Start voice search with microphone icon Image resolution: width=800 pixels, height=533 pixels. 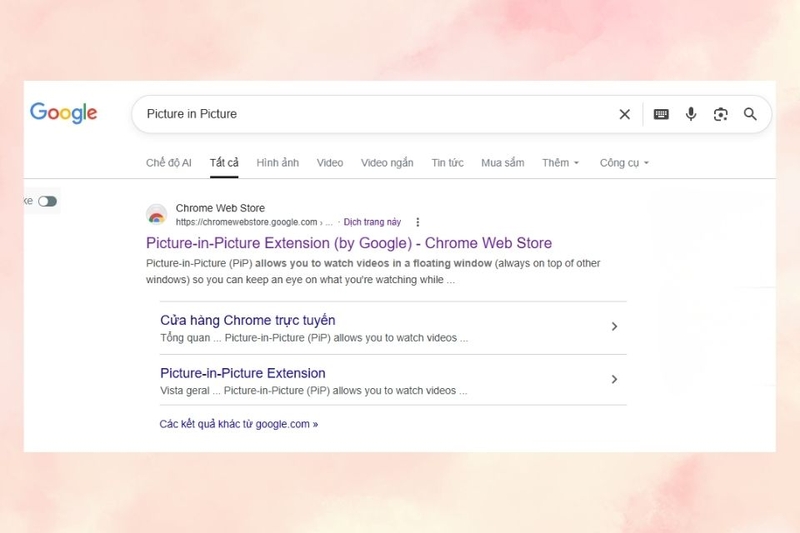691,114
